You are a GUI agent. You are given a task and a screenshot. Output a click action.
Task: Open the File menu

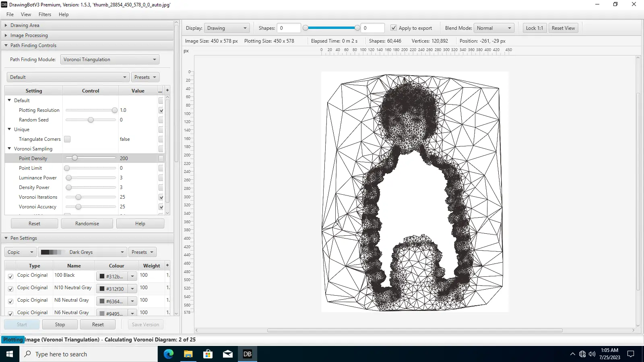(x=10, y=14)
